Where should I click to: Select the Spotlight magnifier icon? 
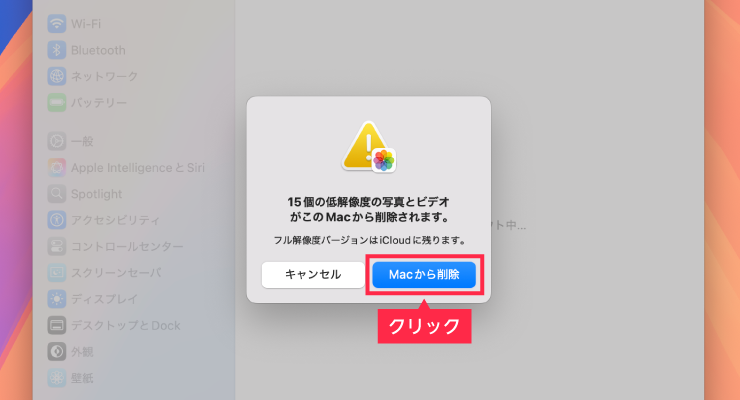[57, 194]
